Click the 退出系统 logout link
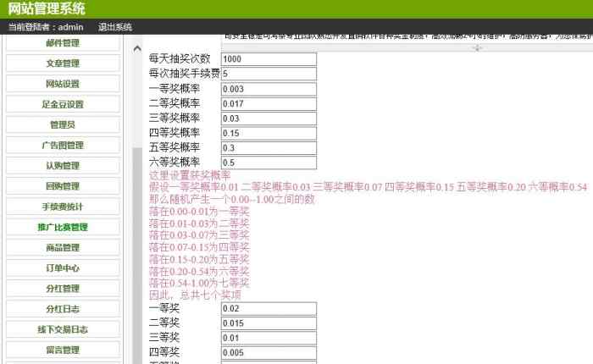Viewport: 593px width, 364px height. click(115, 27)
